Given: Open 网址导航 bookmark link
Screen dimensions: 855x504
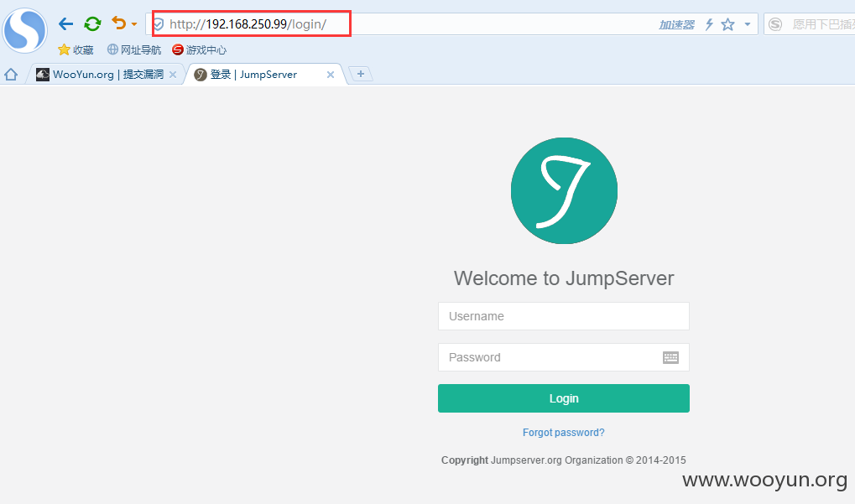Looking at the screenshot, I should click(134, 50).
